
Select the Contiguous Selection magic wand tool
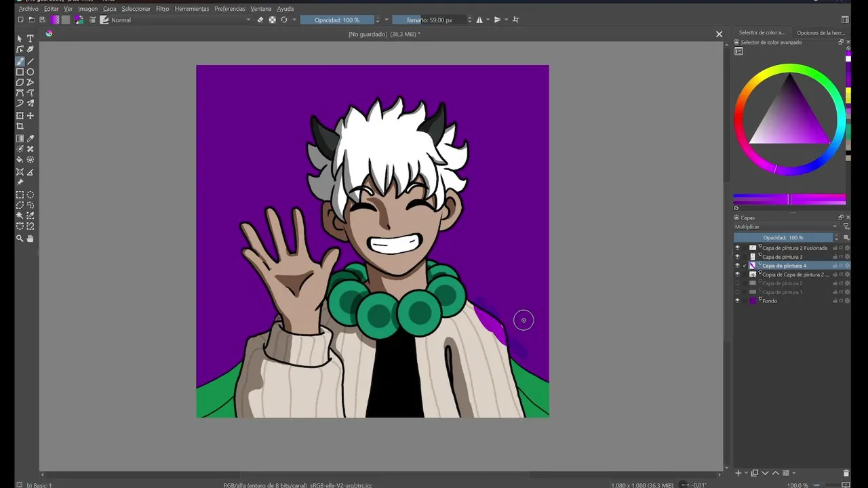[x=20, y=216]
